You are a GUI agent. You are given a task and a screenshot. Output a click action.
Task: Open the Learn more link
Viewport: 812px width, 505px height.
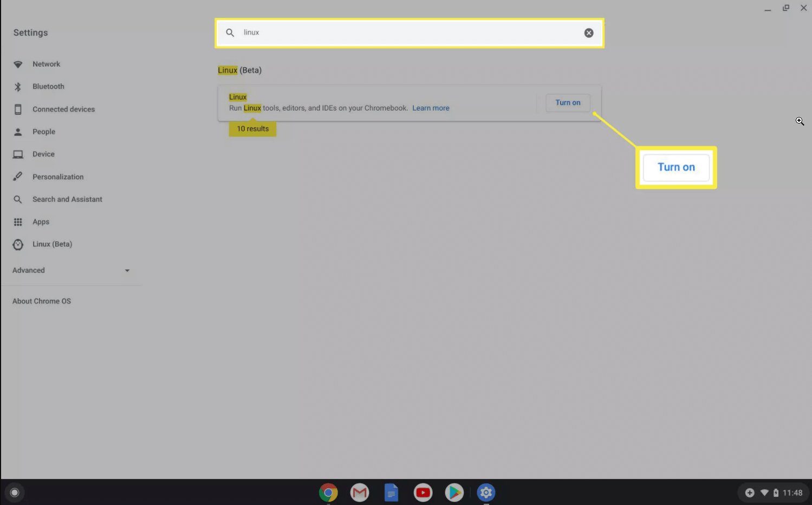(x=431, y=108)
